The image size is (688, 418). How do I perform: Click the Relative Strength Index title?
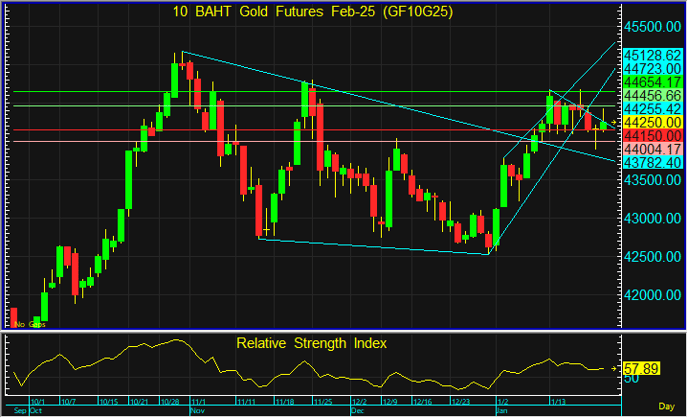point(311,343)
